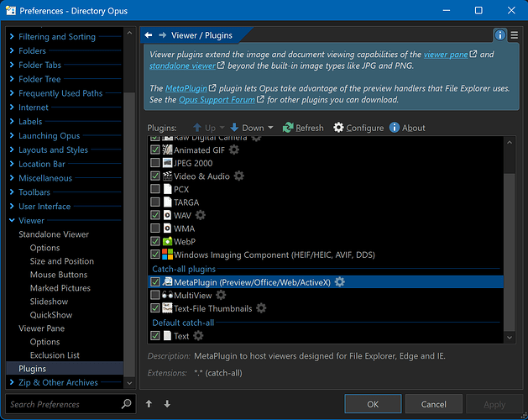Click the category tree vertical scrollbar thumb
The height and width of the screenshot is (420, 528).
(129, 234)
